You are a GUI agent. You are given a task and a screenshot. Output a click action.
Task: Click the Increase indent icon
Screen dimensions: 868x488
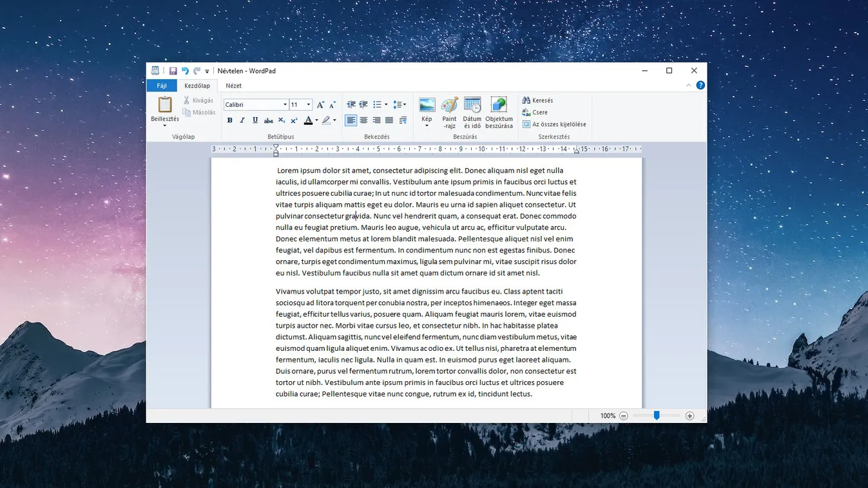tap(363, 104)
